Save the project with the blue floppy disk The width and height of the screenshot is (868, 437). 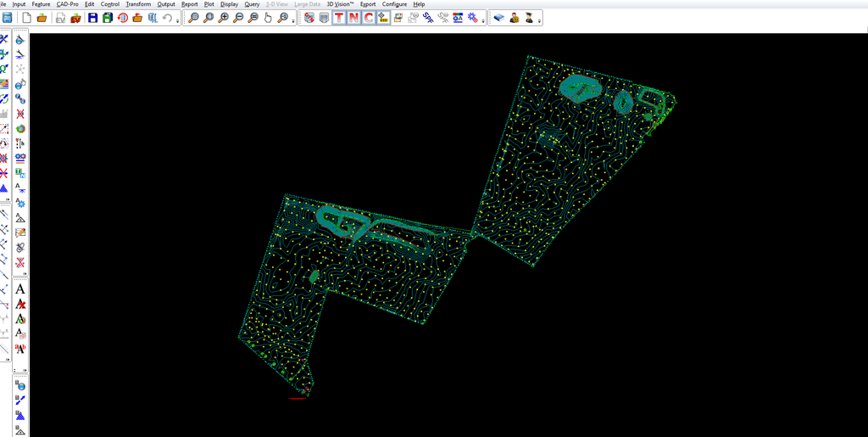pos(92,18)
